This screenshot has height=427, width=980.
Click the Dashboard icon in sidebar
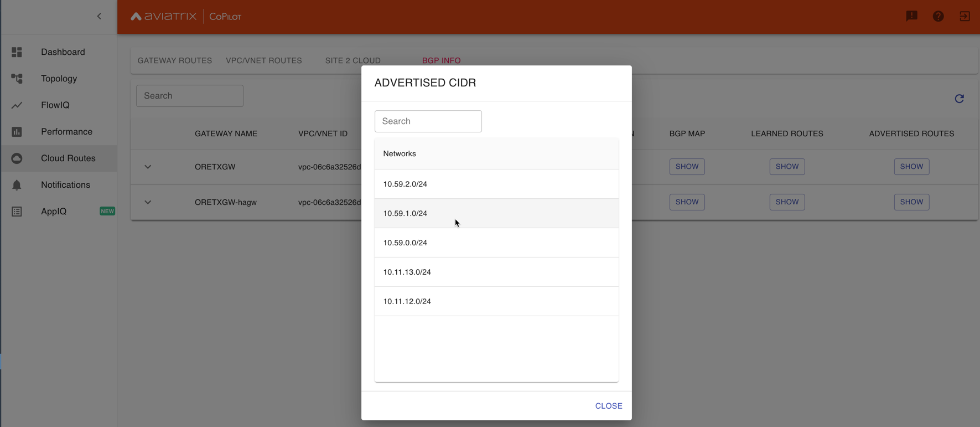(17, 52)
